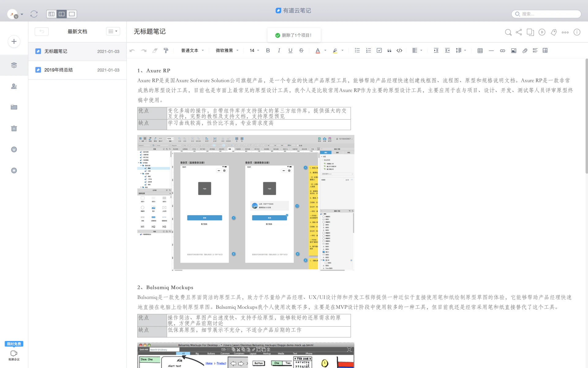Open the text alignment dropdown
The image size is (588, 368).
tap(417, 51)
